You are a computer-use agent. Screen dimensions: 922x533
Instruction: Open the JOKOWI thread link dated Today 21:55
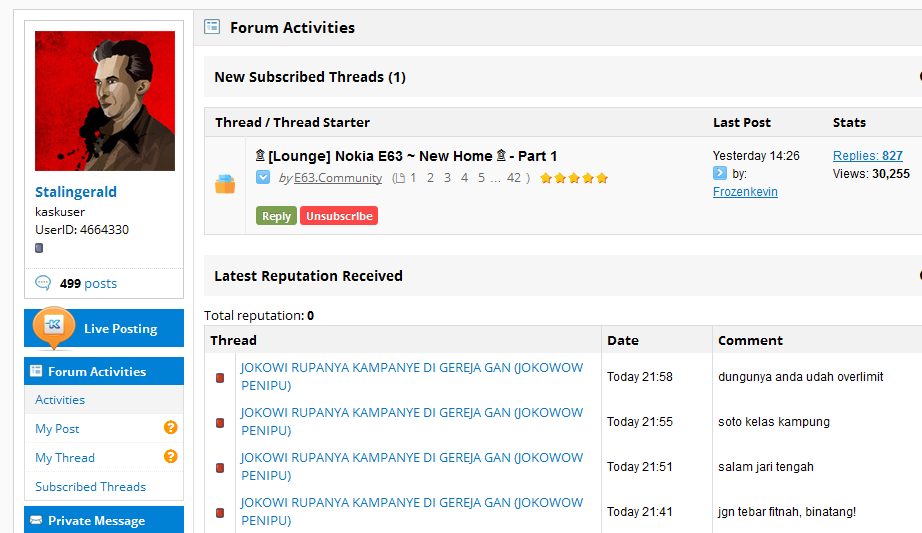click(412, 422)
